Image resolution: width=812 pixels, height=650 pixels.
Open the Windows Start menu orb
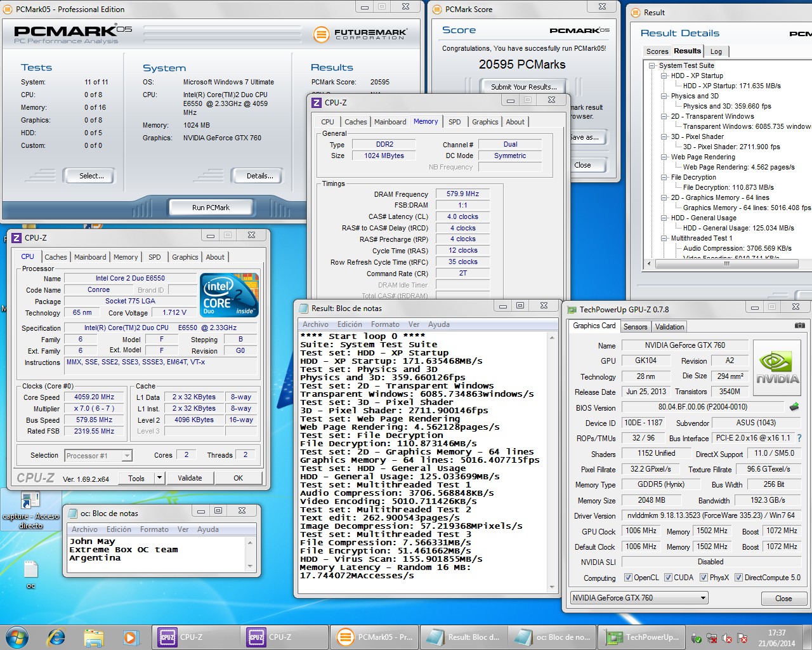click(17, 637)
